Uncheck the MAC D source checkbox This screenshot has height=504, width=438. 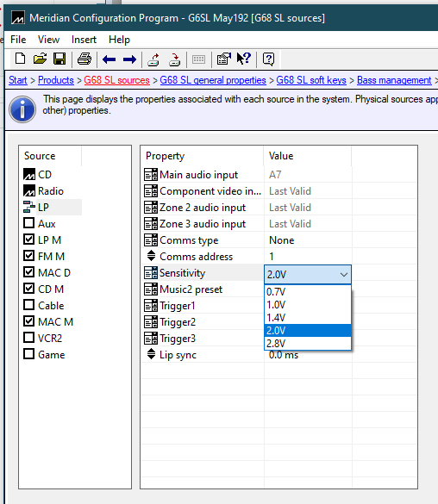(29, 272)
